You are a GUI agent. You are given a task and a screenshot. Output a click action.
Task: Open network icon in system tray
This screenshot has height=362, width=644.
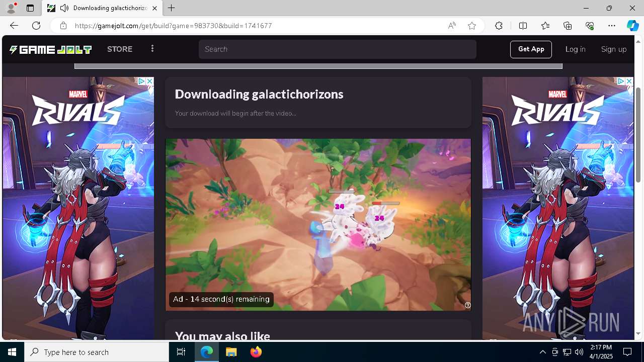click(567, 352)
